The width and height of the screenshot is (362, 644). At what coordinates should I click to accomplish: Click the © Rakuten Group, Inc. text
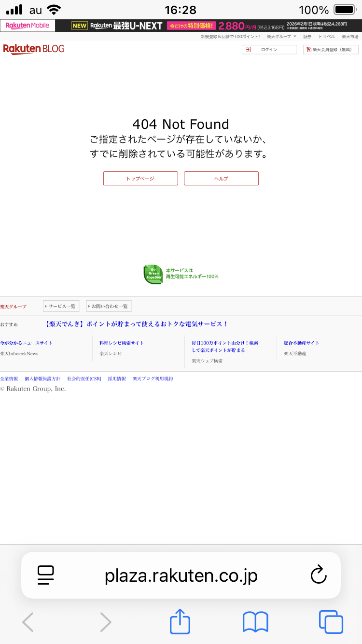pyautogui.click(x=33, y=389)
